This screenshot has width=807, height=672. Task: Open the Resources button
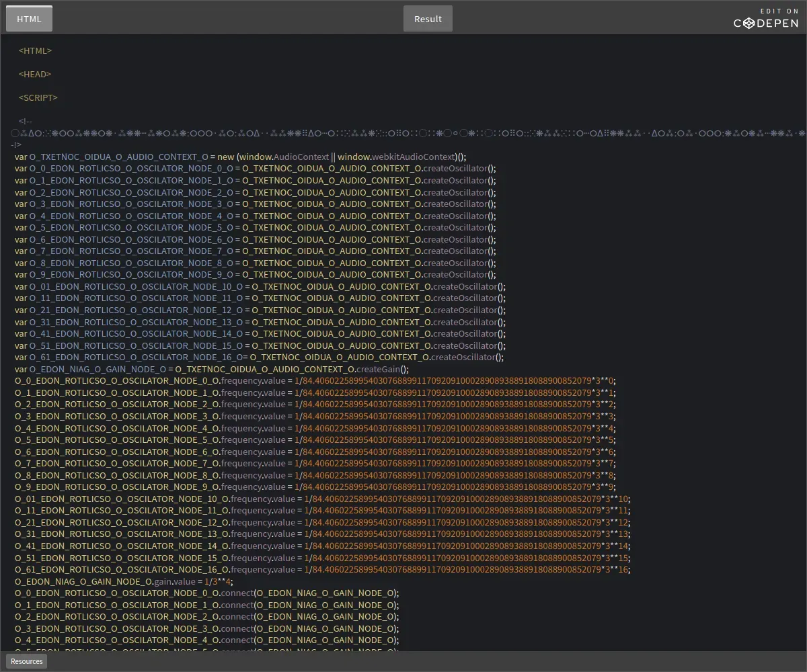(27, 661)
